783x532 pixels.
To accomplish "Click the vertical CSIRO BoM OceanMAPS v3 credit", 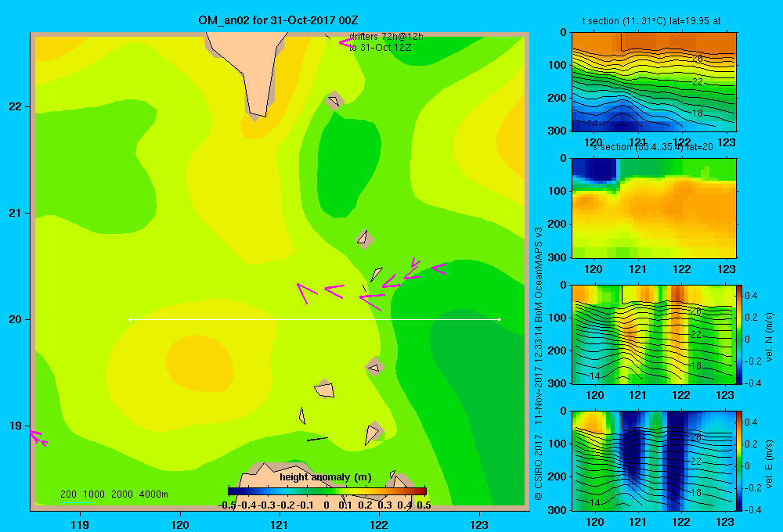I will [539, 363].
